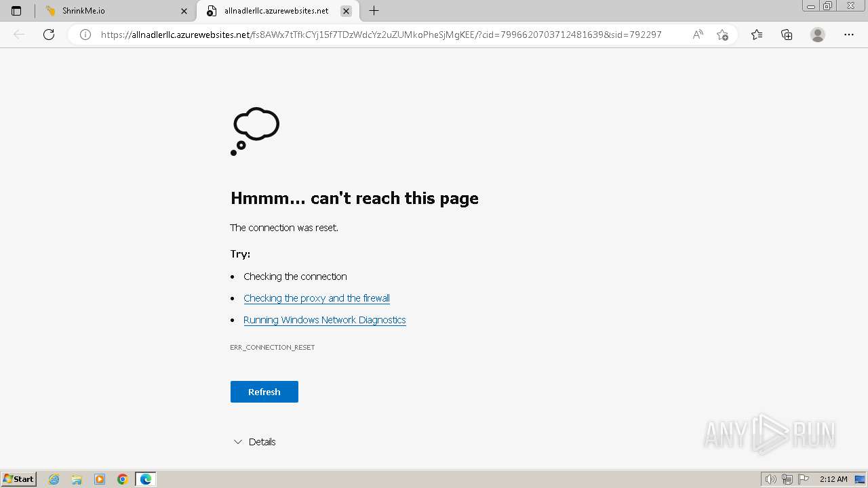This screenshot has width=868, height=488.
Task: Open the Windows Start menu
Action: coord(19,479)
